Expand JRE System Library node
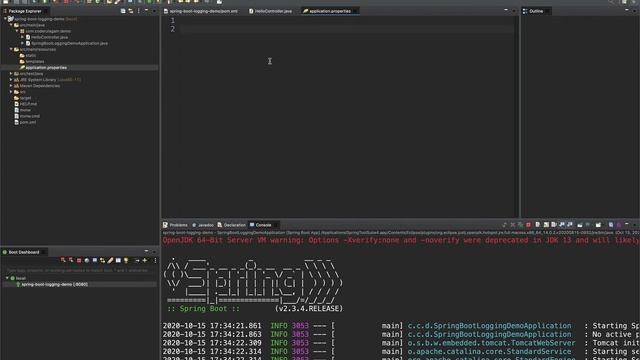 pyautogui.click(x=11, y=80)
